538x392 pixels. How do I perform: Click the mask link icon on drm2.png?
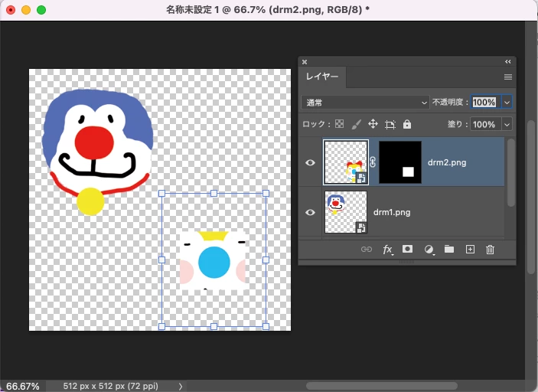click(373, 162)
